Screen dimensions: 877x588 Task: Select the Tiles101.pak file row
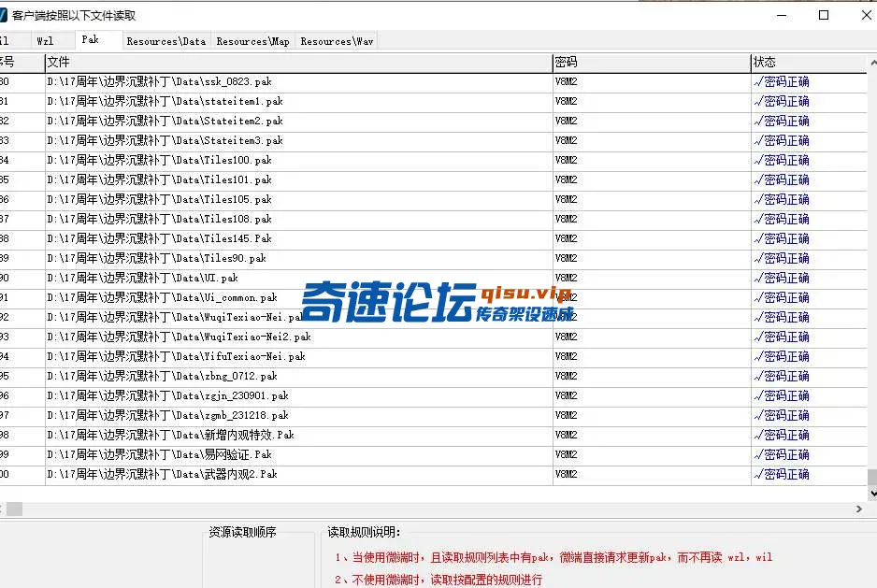tap(434, 179)
